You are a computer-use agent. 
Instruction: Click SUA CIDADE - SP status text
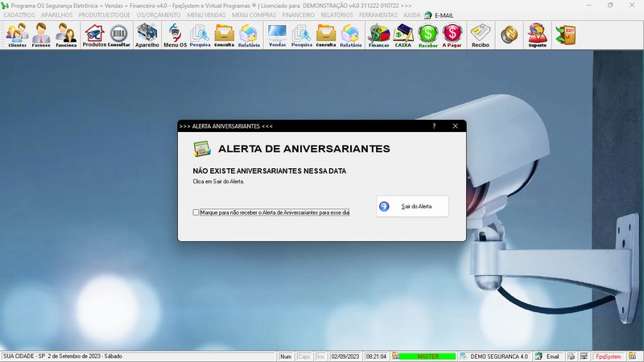[x=24, y=356]
